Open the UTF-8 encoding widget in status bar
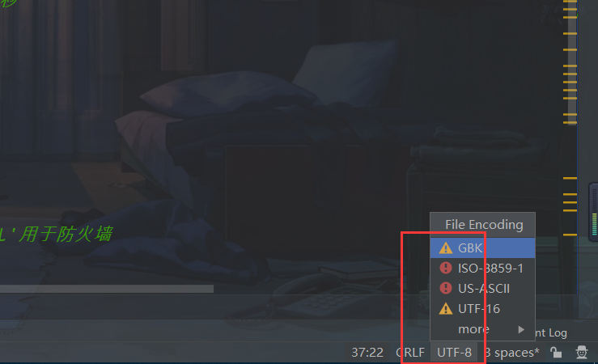 (x=454, y=353)
